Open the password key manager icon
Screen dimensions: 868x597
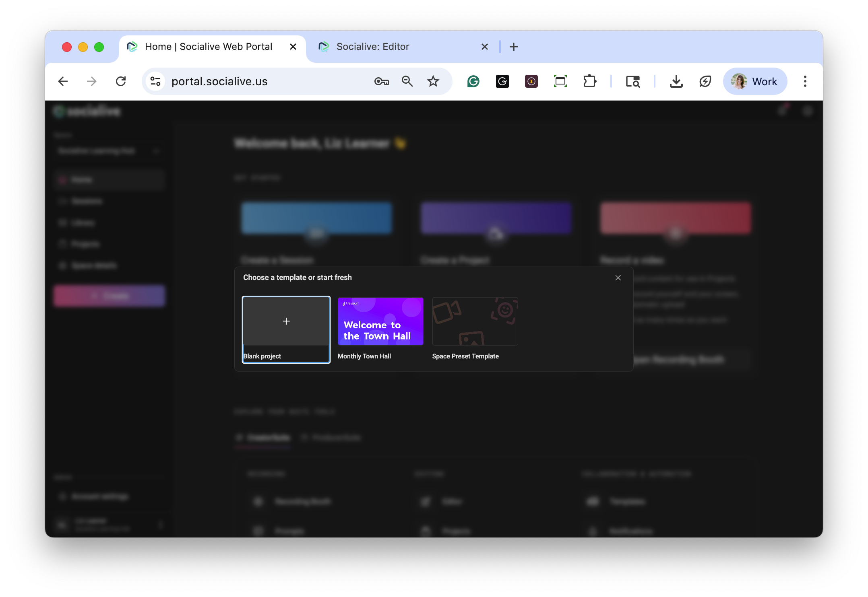point(381,81)
